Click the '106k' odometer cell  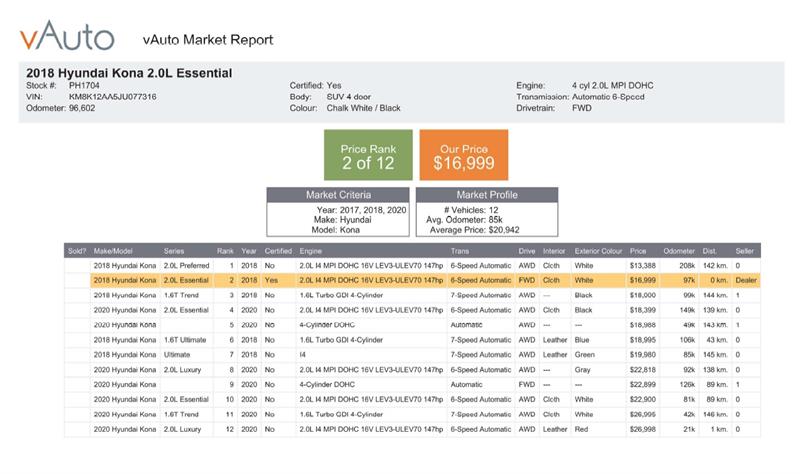click(x=687, y=340)
